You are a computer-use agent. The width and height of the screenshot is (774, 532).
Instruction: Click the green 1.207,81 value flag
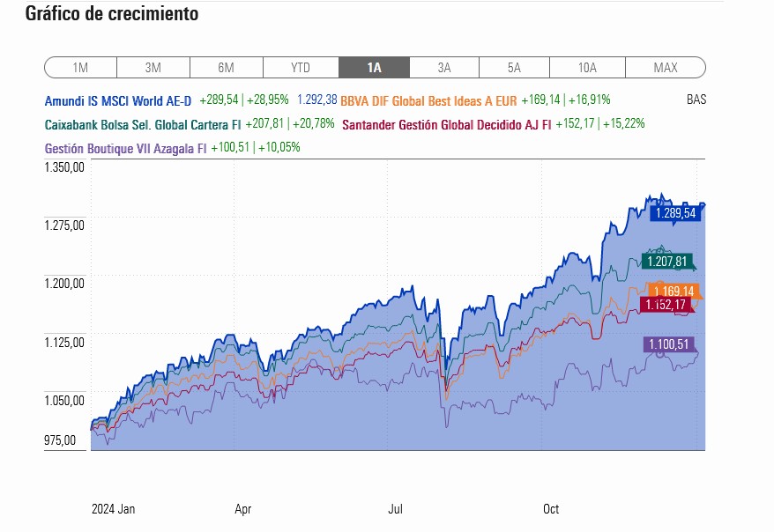pyautogui.click(x=666, y=261)
